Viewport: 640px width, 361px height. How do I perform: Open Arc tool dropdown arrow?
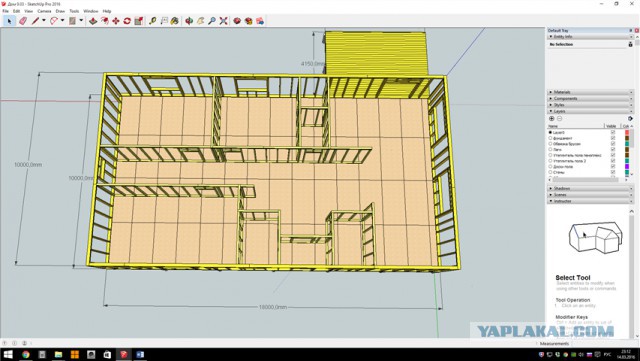point(62,20)
